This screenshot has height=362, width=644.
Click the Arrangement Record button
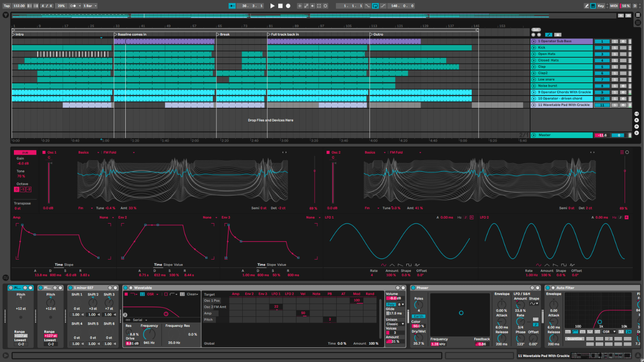click(288, 6)
